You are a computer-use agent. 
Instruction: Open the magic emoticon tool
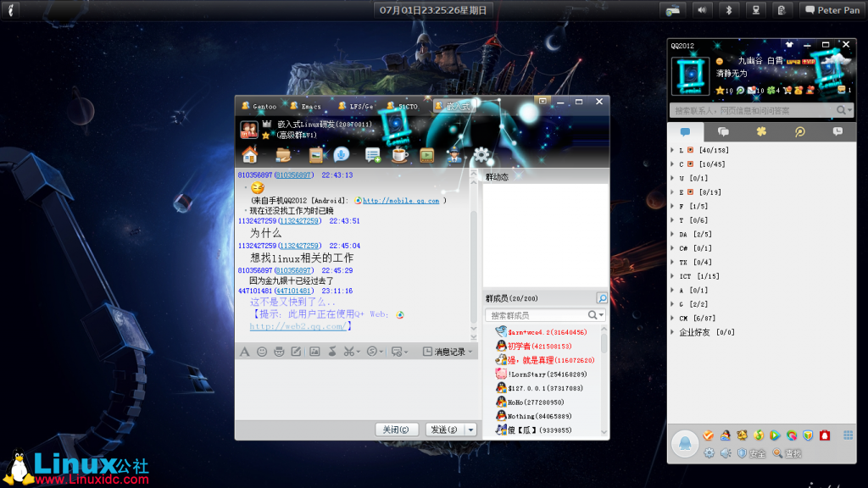coord(279,352)
